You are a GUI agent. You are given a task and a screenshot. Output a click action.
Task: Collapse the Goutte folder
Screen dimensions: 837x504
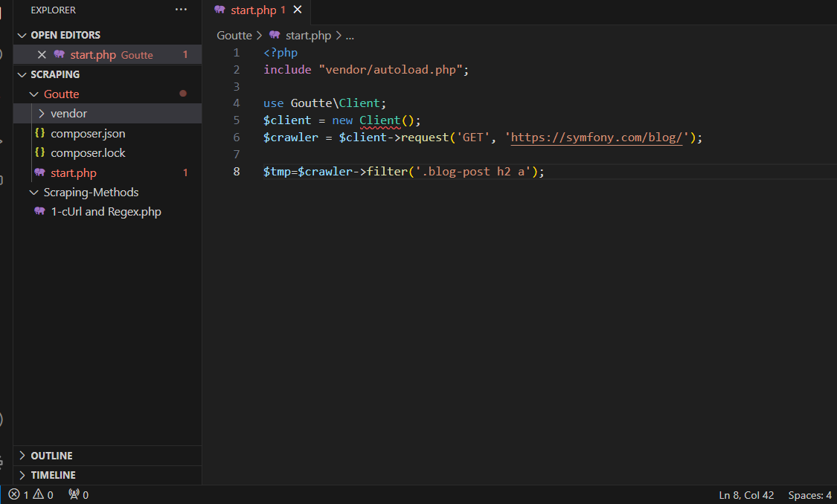[x=61, y=94]
